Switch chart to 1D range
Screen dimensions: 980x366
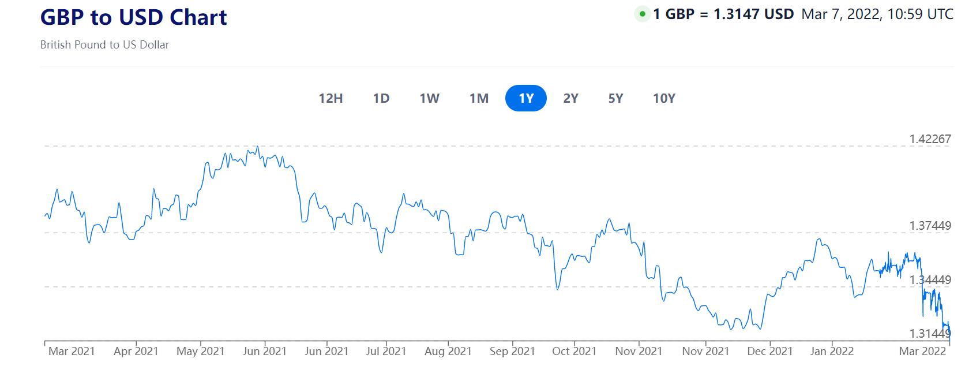(x=381, y=98)
